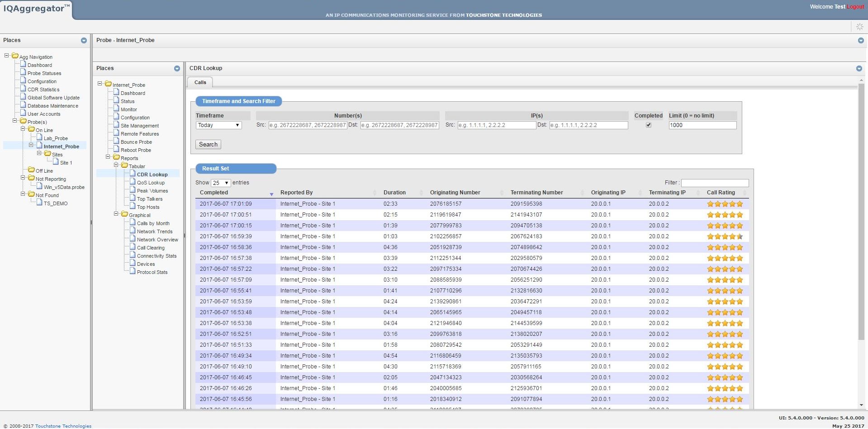Click the Logout link
The height and width of the screenshot is (429, 868).
[855, 7]
